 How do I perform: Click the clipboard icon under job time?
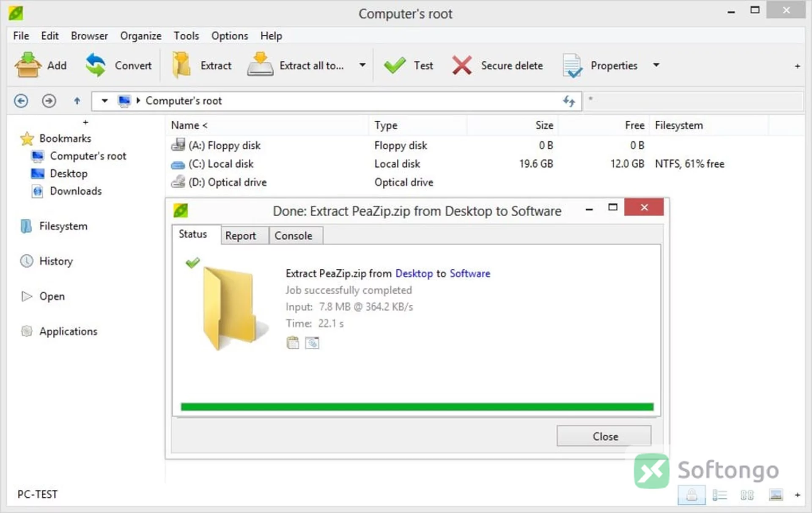coord(293,342)
